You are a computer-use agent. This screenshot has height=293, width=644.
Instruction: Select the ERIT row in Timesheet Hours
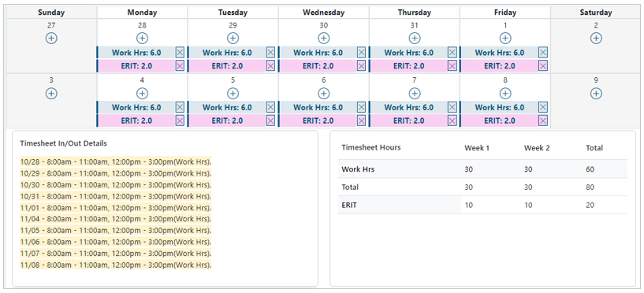[482, 206]
